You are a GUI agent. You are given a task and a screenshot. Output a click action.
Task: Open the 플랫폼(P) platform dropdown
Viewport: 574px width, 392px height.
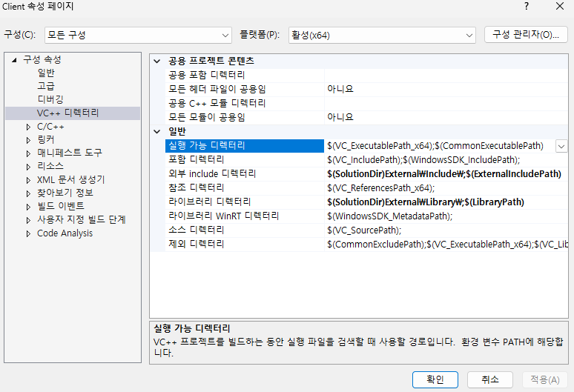[x=382, y=35]
